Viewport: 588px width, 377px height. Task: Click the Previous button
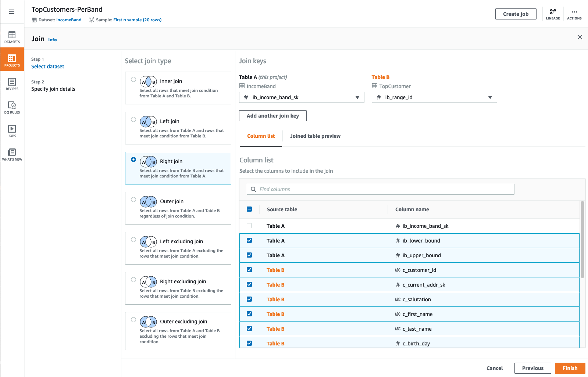pyautogui.click(x=532, y=368)
